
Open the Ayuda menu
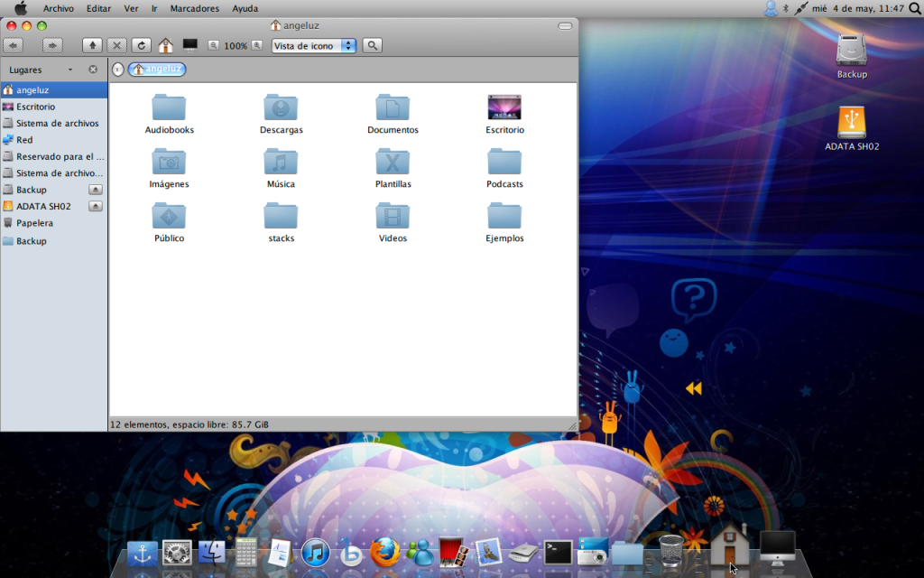click(x=245, y=8)
